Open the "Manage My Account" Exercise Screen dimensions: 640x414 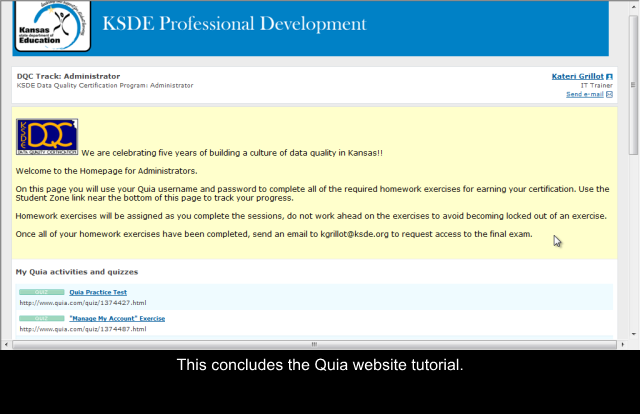tap(117, 318)
